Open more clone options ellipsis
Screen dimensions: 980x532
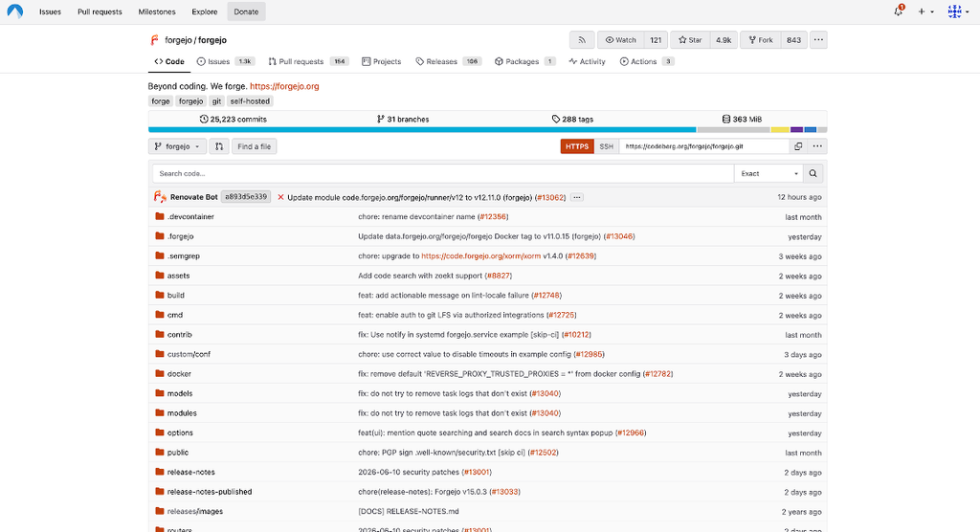click(817, 146)
